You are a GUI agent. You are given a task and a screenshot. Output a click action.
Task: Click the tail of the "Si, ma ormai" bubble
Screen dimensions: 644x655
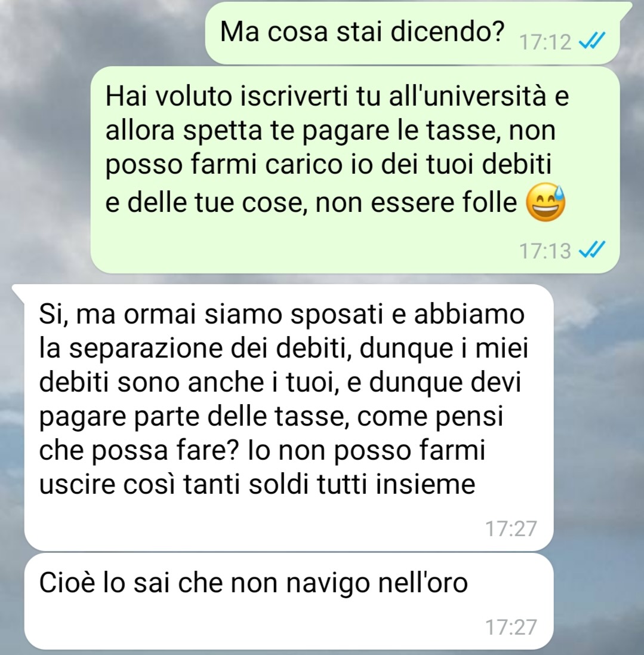[19, 290]
